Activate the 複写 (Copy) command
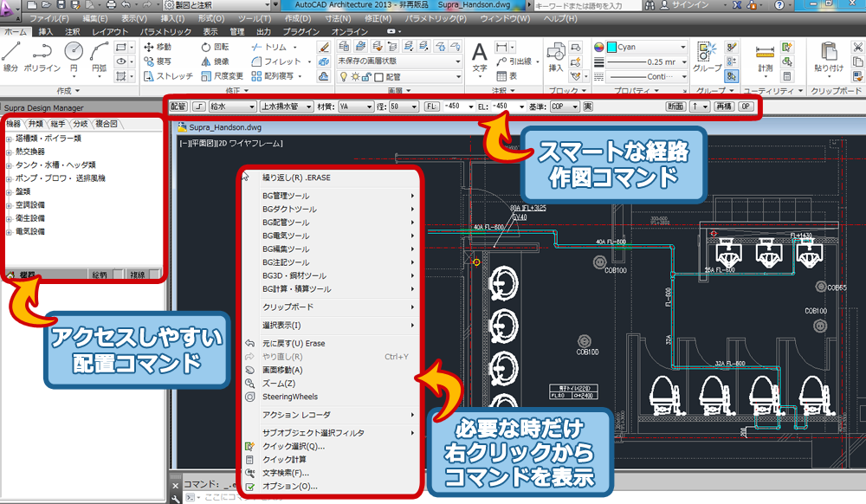This screenshot has width=866, height=504. (x=158, y=61)
